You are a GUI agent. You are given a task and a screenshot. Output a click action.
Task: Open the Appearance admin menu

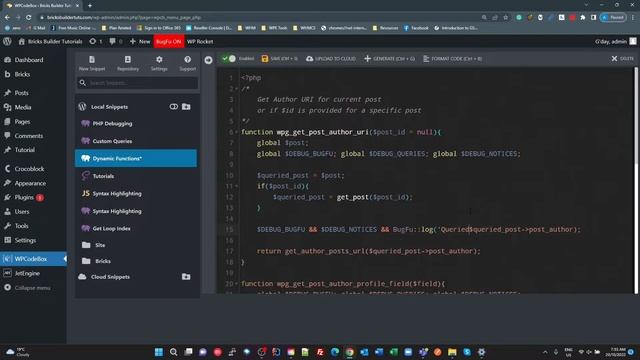coord(33,183)
